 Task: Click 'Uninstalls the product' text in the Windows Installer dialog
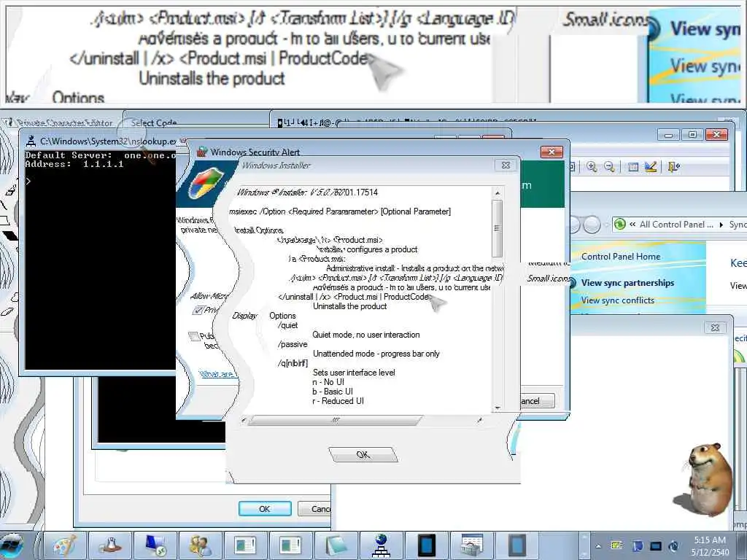349,306
